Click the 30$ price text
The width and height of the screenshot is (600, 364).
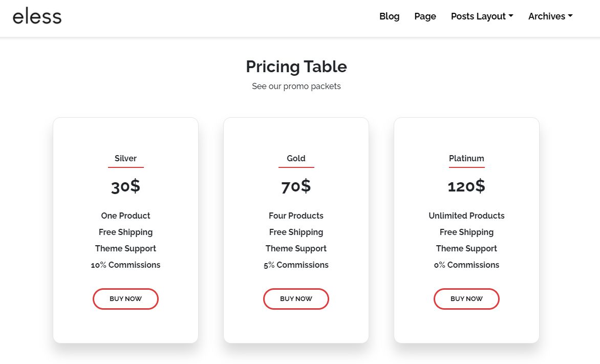pos(125,186)
